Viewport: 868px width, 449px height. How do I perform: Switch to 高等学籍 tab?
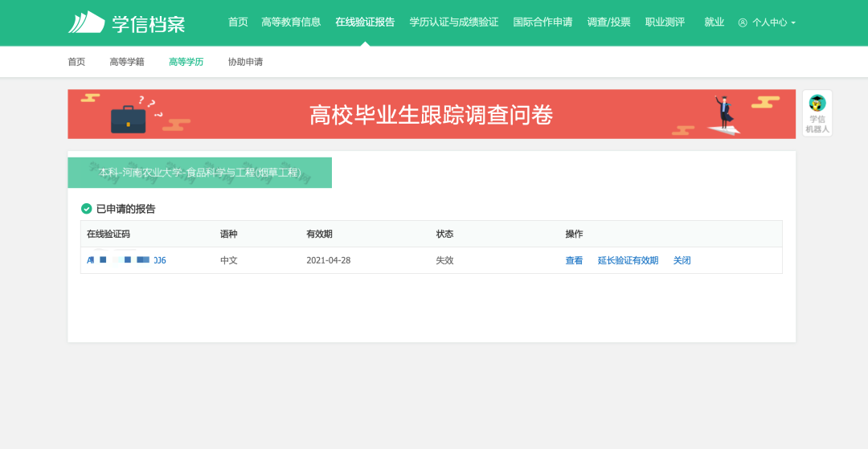127,62
